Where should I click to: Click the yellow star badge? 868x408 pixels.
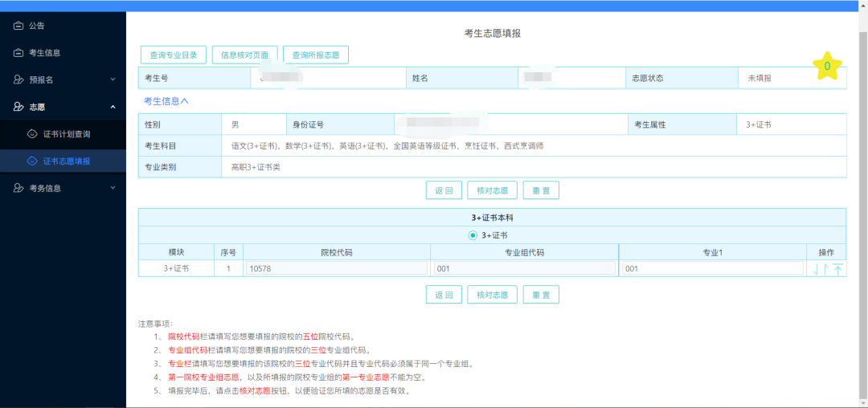point(827,66)
